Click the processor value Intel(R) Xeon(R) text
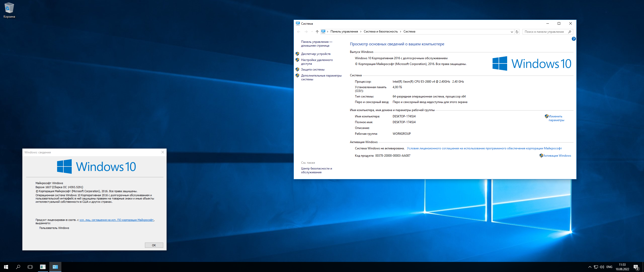The width and height of the screenshot is (644, 272). [x=428, y=82]
